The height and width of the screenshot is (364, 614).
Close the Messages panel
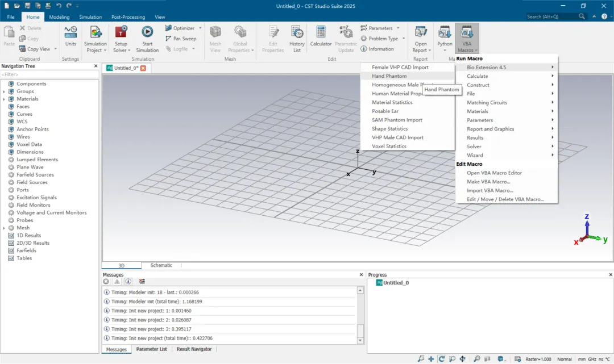[361, 275]
